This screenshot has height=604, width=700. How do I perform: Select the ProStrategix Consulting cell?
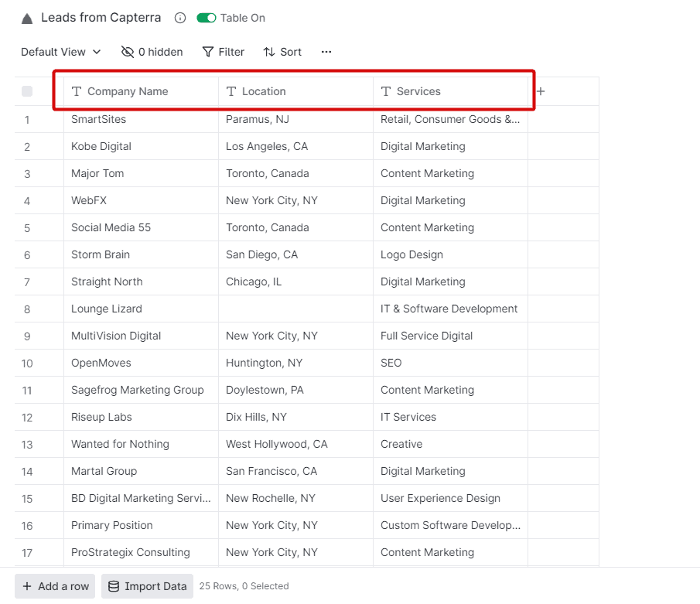[x=141, y=553]
